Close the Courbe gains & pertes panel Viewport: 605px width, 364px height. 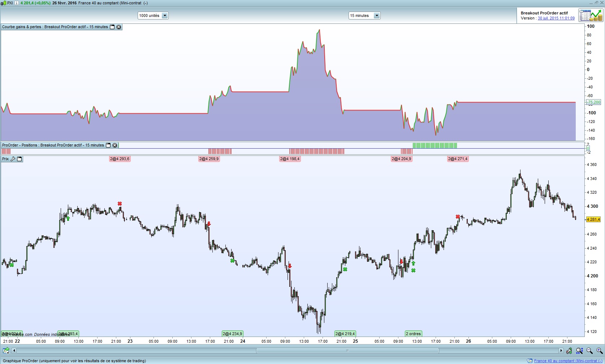[119, 27]
